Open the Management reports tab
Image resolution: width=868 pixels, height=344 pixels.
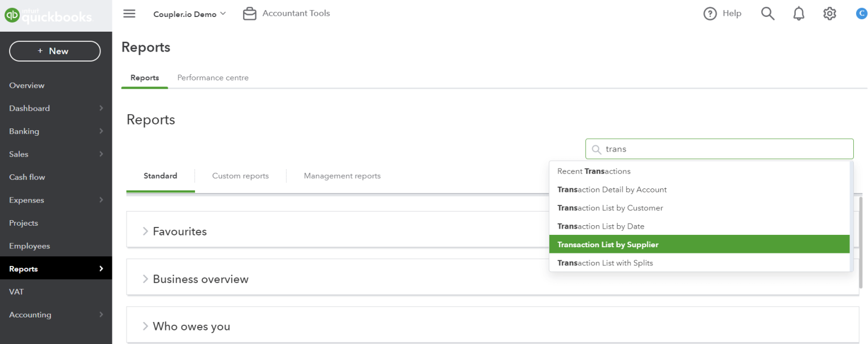pos(342,176)
